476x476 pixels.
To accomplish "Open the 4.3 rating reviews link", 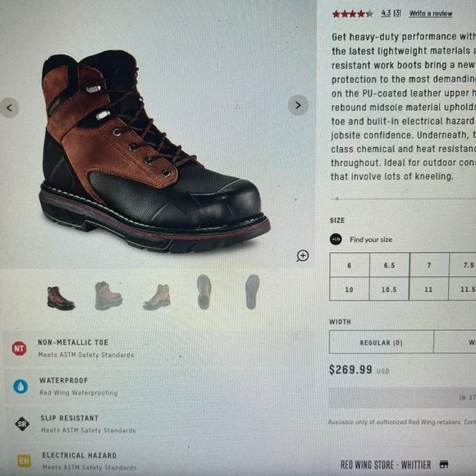I will pos(391,13).
